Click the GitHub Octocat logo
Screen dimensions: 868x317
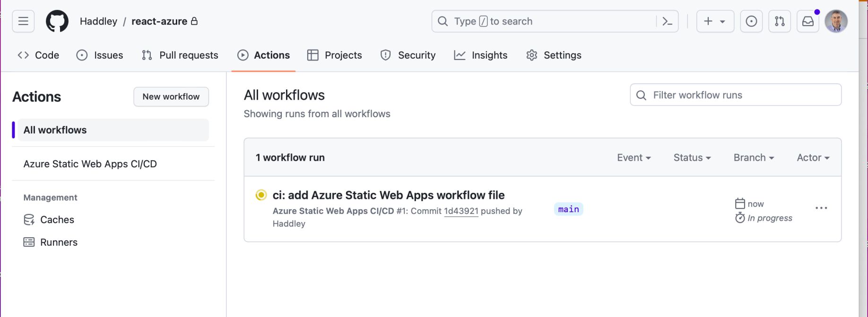click(57, 21)
